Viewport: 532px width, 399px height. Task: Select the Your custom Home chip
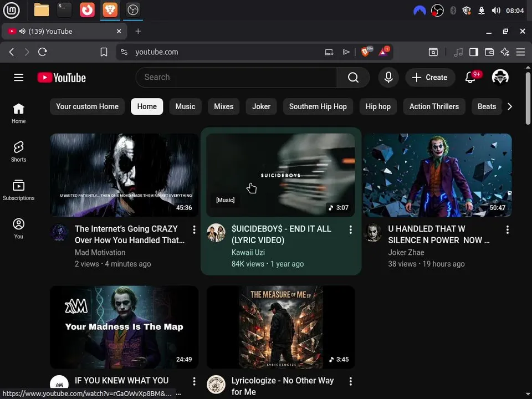tap(87, 106)
